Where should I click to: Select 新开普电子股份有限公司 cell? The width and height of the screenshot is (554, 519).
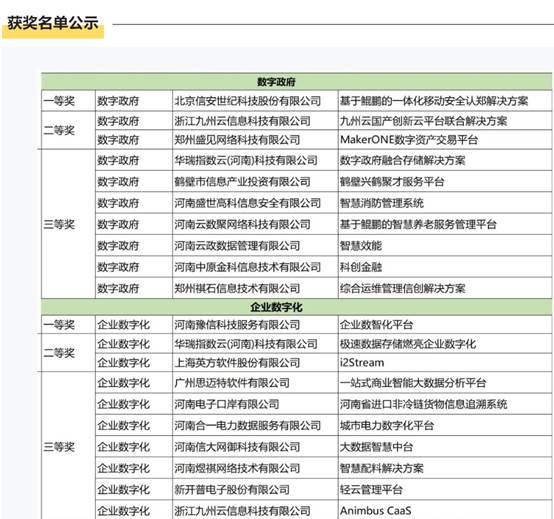point(255,489)
